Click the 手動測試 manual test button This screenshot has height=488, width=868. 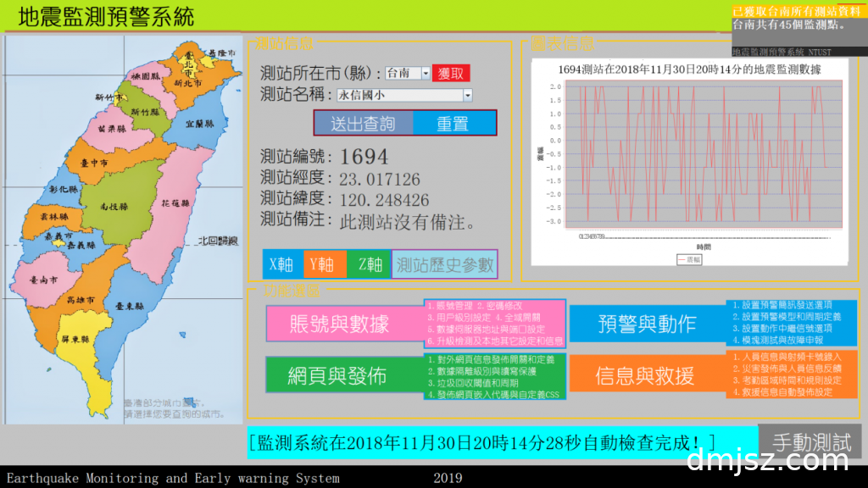810,441
